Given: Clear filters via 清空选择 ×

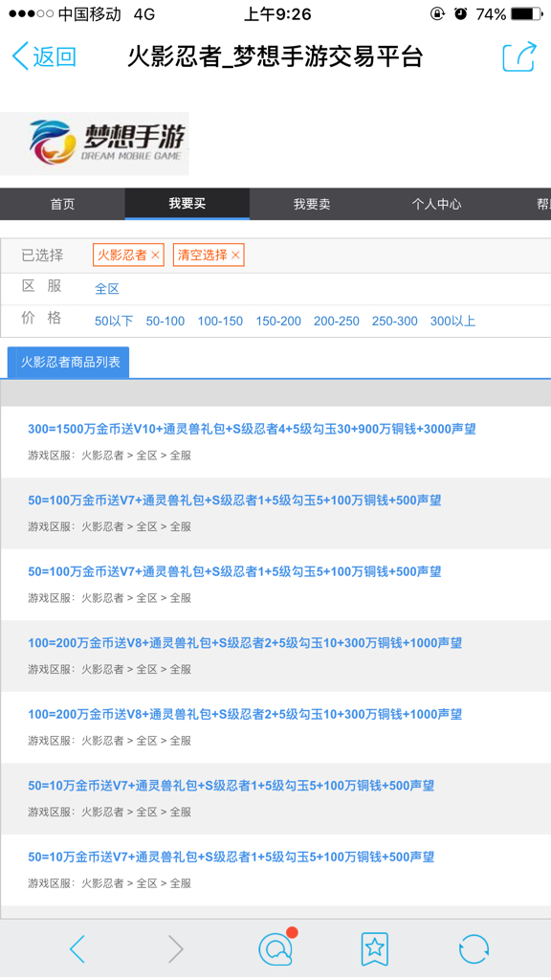Looking at the screenshot, I should tap(235, 255).
